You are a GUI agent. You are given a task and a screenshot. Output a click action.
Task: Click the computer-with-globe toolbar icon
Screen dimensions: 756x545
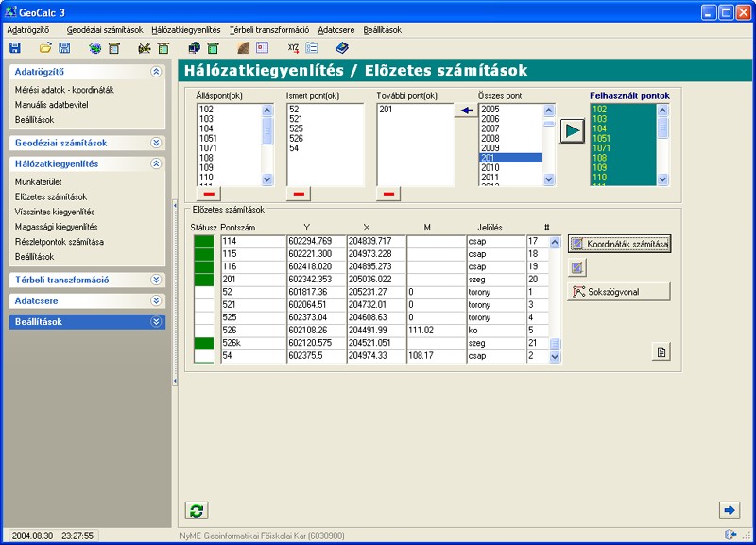[x=195, y=48]
